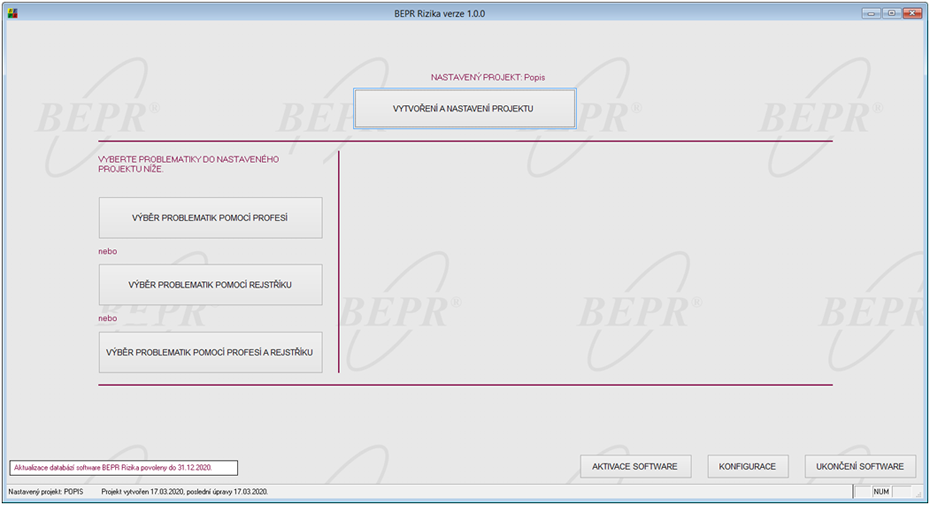The image size is (930, 505).
Task: Close the BEPR Rizika window
Action: [912, 13]
